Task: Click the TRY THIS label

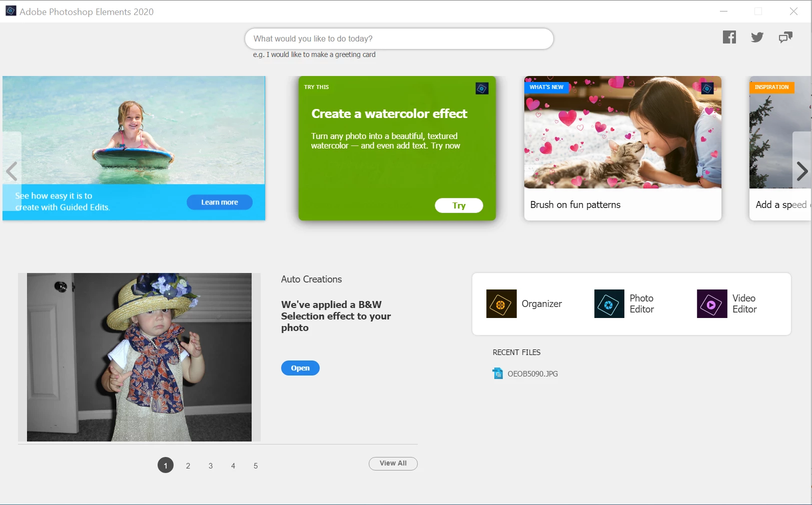Action: 317,87
